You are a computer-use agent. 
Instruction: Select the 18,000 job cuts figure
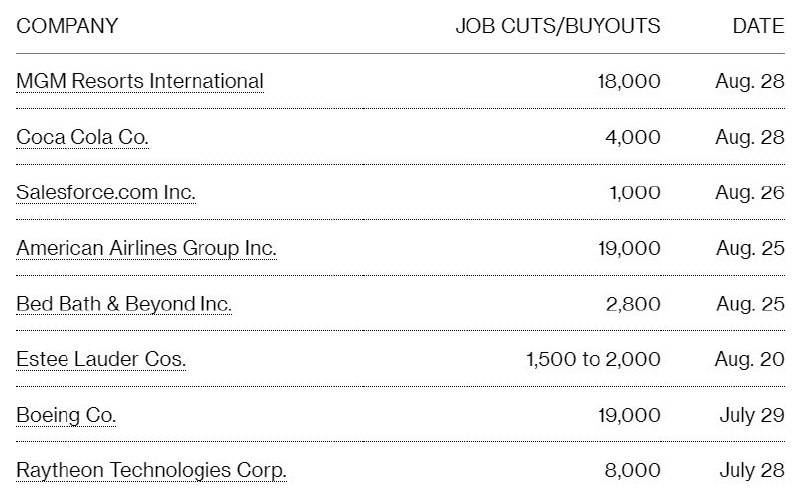click(629, 81)
